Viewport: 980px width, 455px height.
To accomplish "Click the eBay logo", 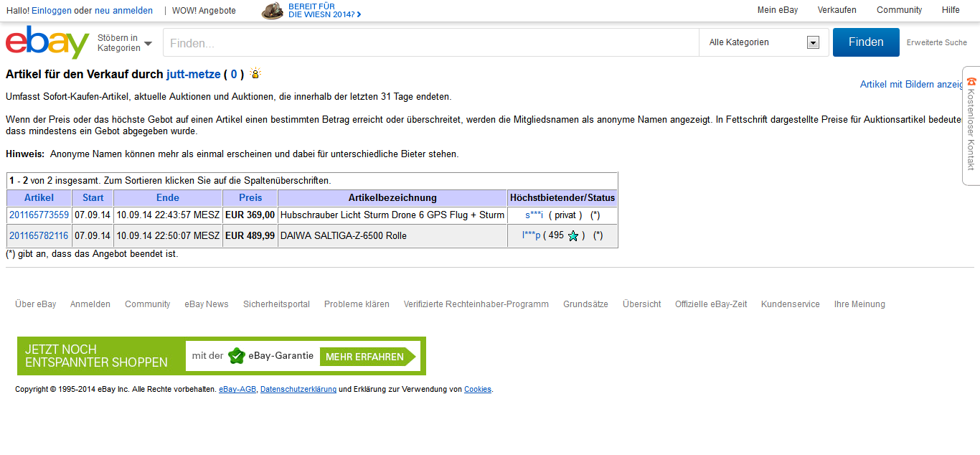I will pyautogui.click(x=47, y=42).
